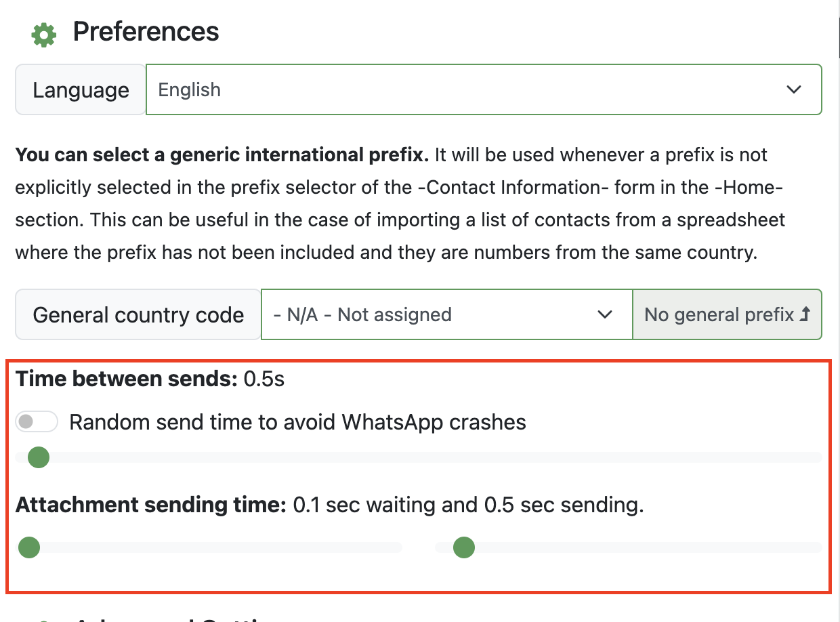Click the Time between sends slider handle
This screenshot has width=840, height=622.
pos(37,457)
